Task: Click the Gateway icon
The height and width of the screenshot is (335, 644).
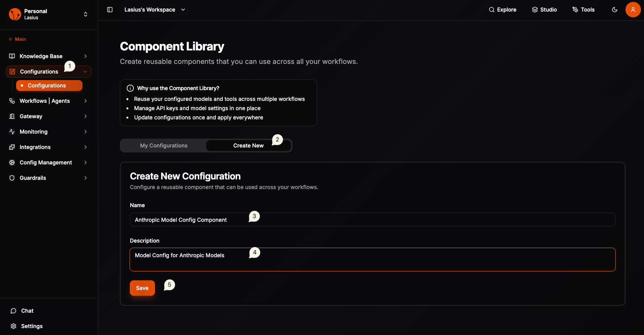Action: pos(12,116)
